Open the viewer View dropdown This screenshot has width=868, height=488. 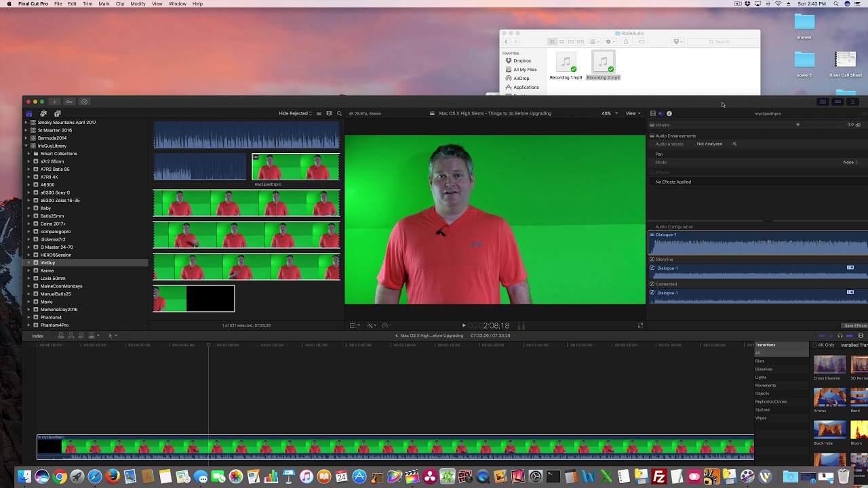[x=633, y=113]
